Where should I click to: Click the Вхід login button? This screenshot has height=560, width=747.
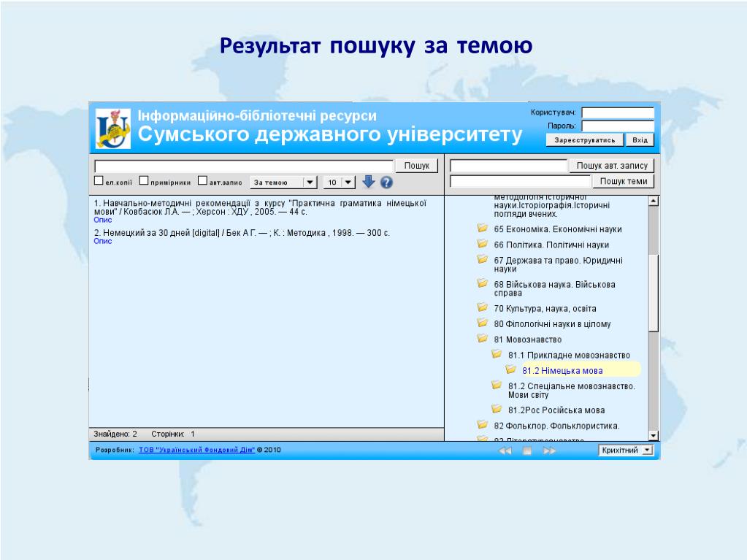(640, 140)
